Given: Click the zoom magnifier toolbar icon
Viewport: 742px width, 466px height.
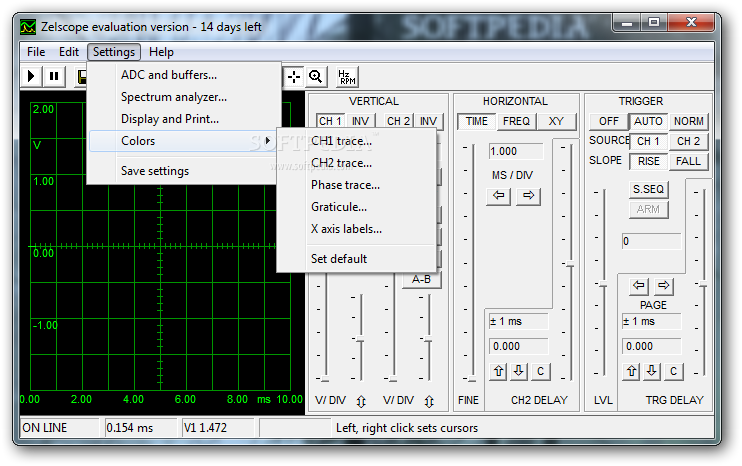Looking at the screenshot, I should coord(316,77).
